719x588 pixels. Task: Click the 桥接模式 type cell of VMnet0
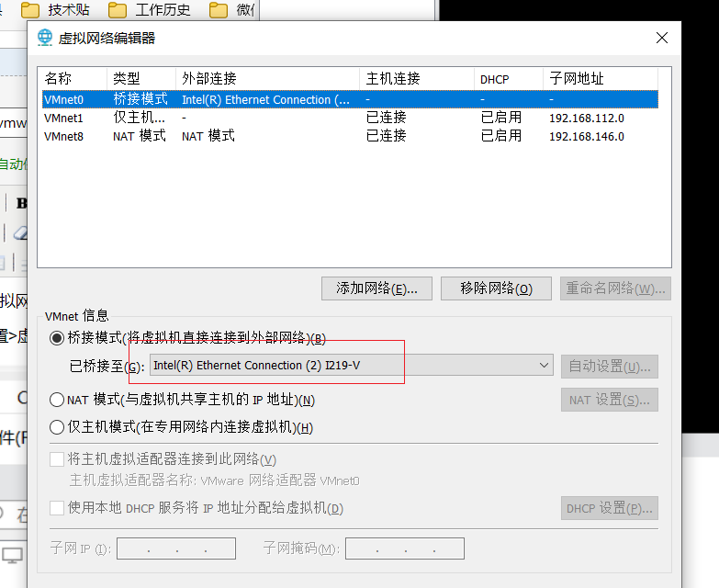tap(140, 99)
